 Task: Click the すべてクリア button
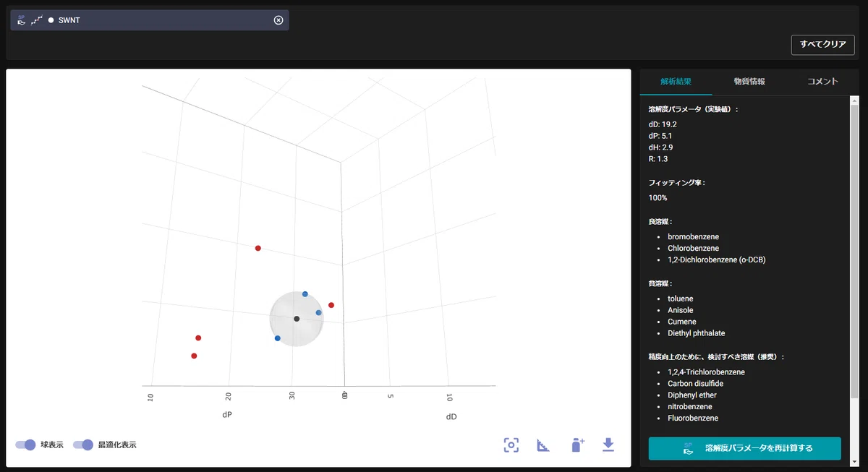click(822, 44)
